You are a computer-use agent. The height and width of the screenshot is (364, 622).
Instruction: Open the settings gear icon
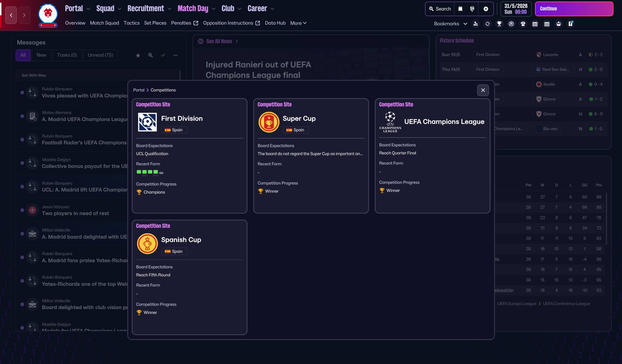click(485, 9)
